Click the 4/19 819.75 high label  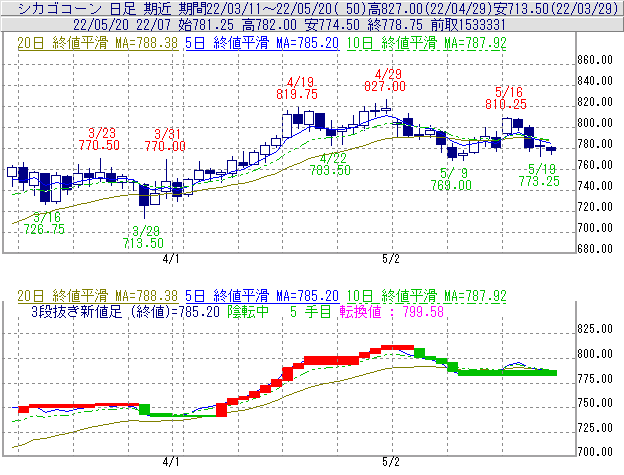(x=297, y=88)
